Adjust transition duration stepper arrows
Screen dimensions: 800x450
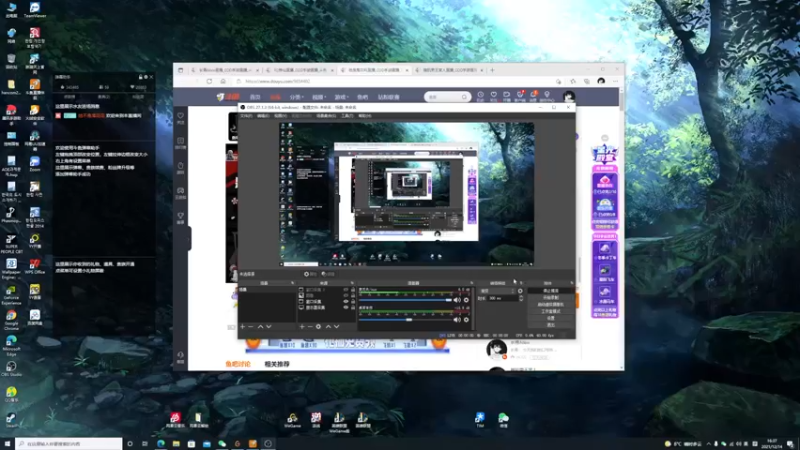[521, 298]
